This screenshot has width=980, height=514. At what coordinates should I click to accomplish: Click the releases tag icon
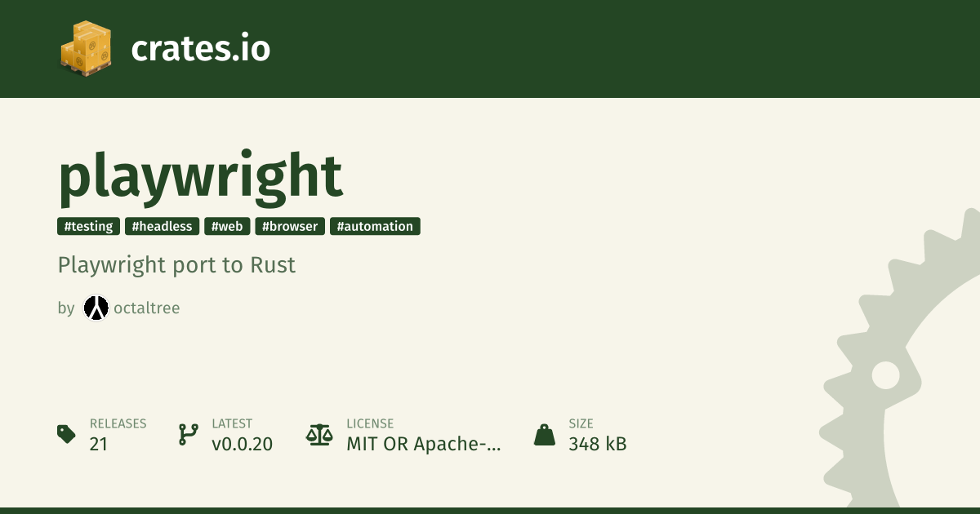66,434
